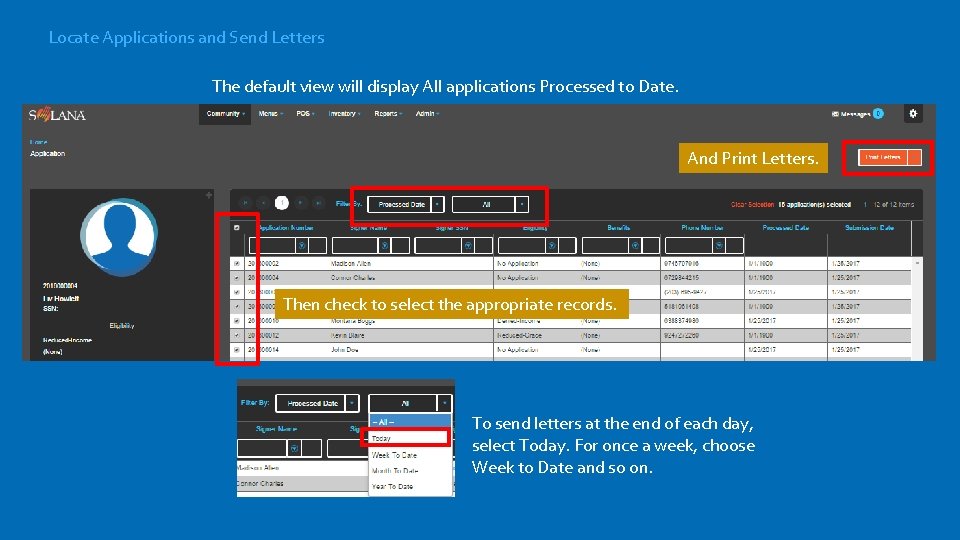Image resolution: width=960 pixels, height=540 pixels.
Task: Click the user avatar picture
Action: click(119, 236)
